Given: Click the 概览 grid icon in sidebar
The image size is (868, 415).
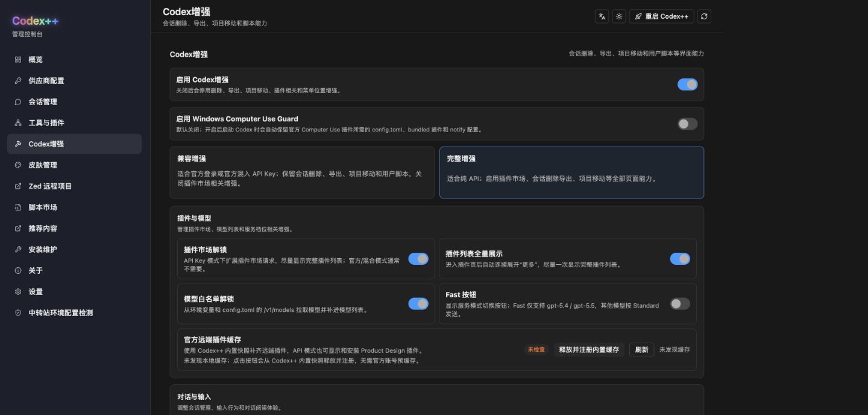Looking at the screenshot, I should click(18, 60).
